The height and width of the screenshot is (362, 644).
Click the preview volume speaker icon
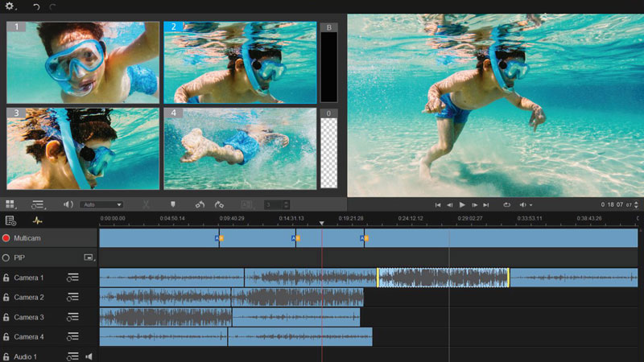click(x=522, y=205)
